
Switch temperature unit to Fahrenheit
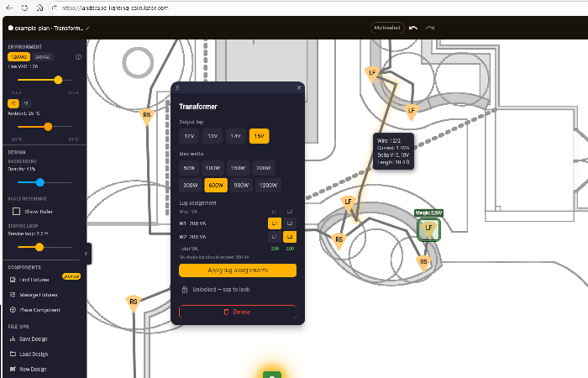(26, 103)
